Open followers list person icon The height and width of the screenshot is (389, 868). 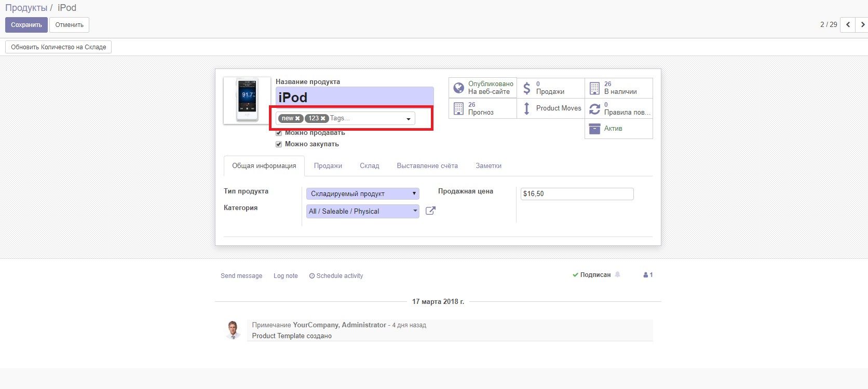[645, 275]
